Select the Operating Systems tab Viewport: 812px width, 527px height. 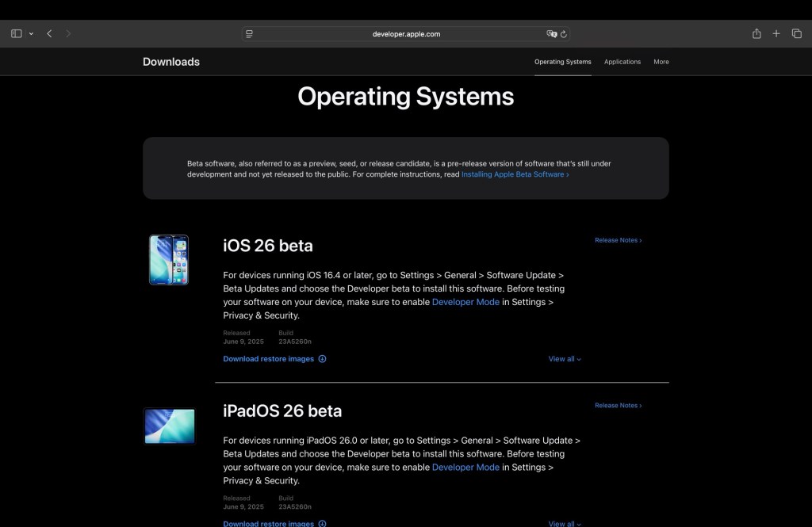[562, 62]
